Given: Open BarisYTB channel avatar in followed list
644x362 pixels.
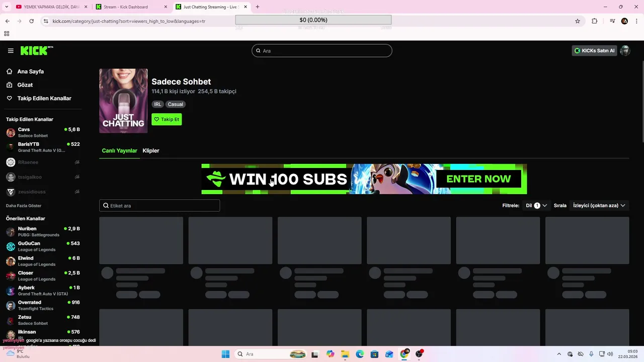Looking at the screenshot, I should [x=11, y=147].
